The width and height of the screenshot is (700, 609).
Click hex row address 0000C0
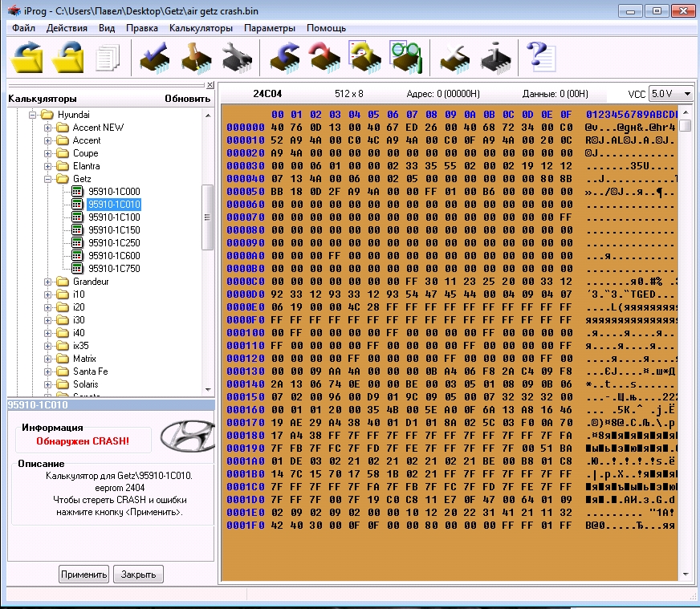click(x=246, y=282)
